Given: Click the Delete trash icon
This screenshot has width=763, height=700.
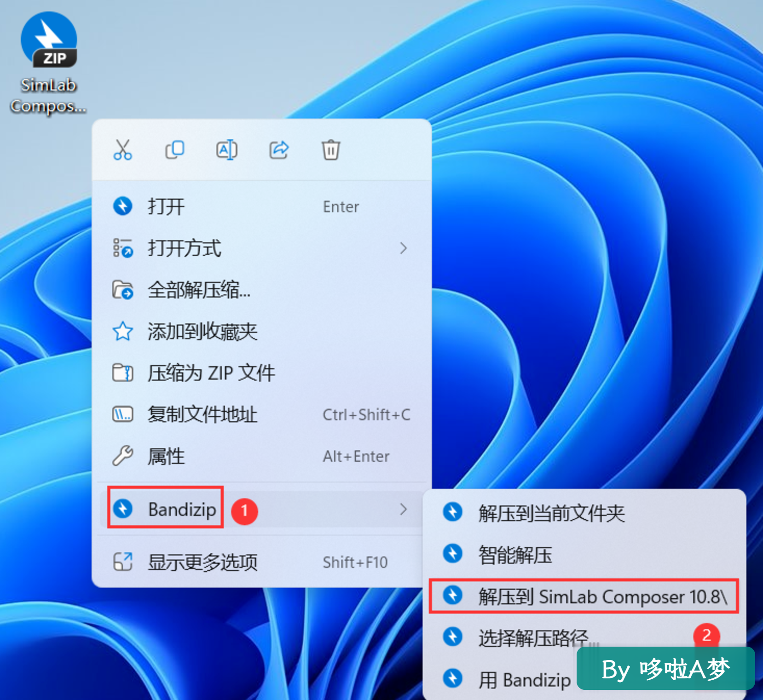Looking at the screenshot, I should [331, 150].
